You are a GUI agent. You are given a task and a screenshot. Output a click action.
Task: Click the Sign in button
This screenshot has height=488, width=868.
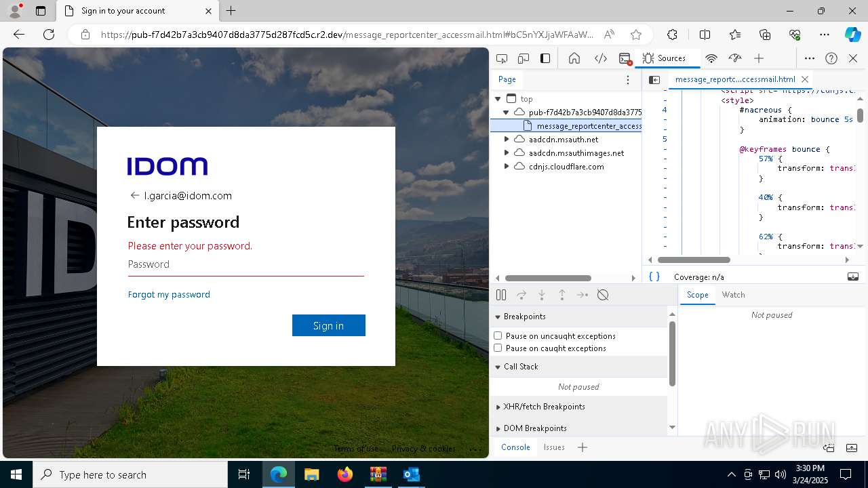(x=329, y=325)
